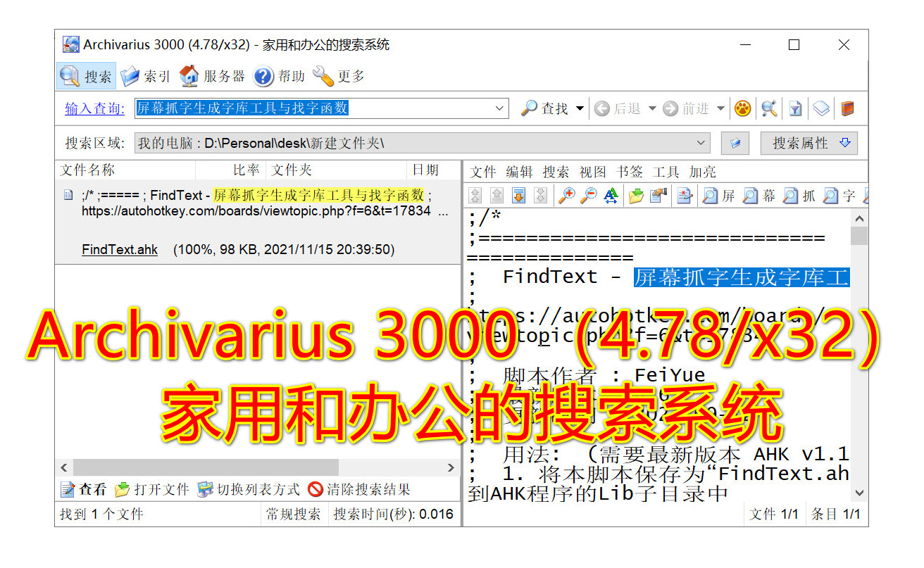
Task: Click the preview vertical scrollbar up arrow
Action: (859, 218)
